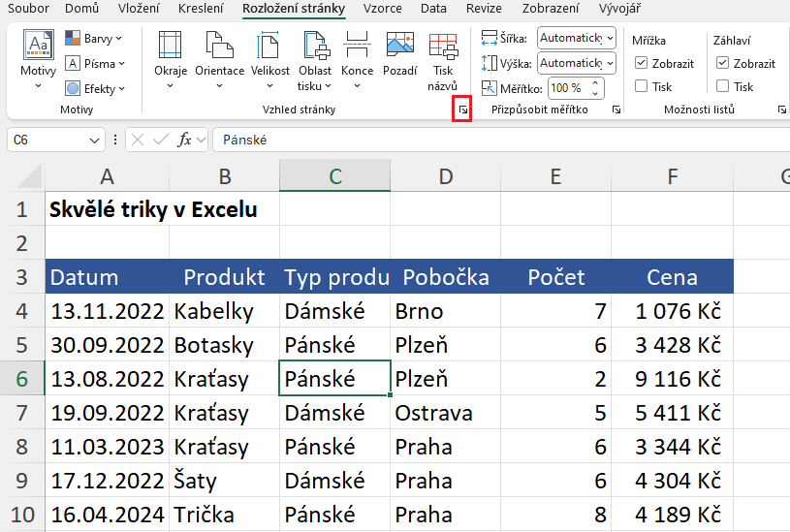Toggle Zobrazit checkbox under Záhlaví
790x532 pixels.
[722, 63]
